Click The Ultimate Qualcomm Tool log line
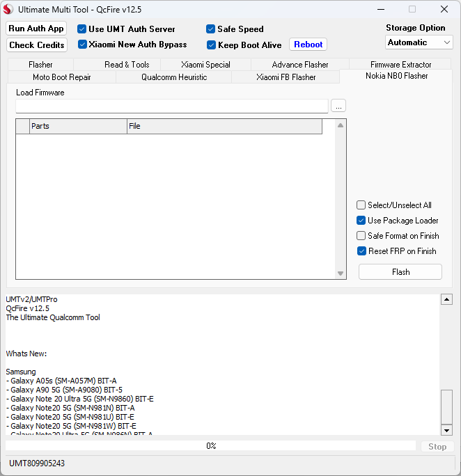 point(53,317)
